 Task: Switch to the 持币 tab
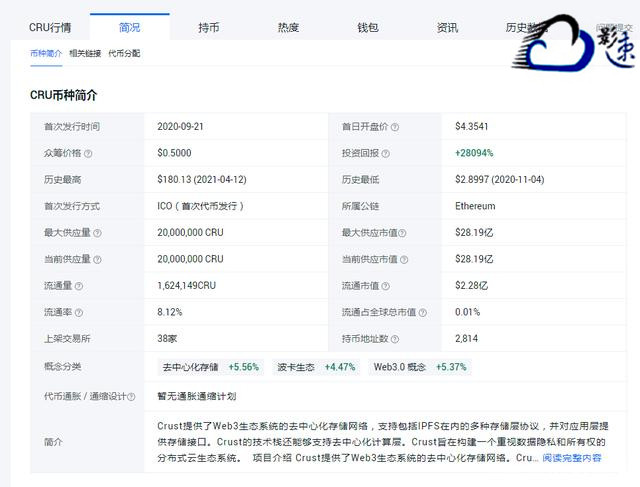pyautogui.click(x=209, y=27)
